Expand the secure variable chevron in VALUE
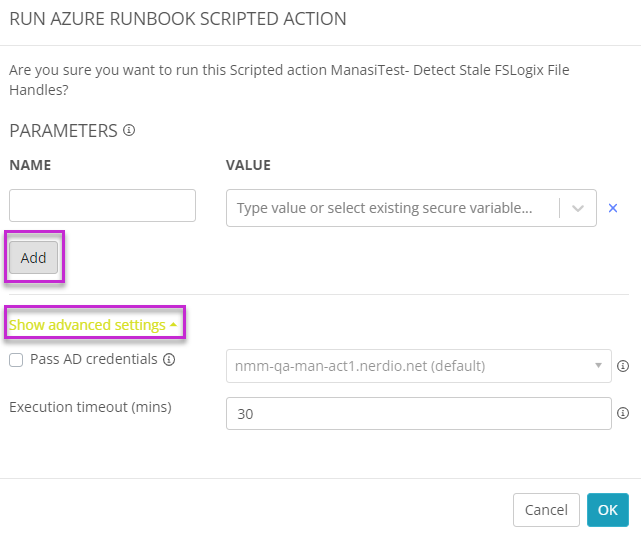Viewport: 641px width, 534px height. pos(578,208)
